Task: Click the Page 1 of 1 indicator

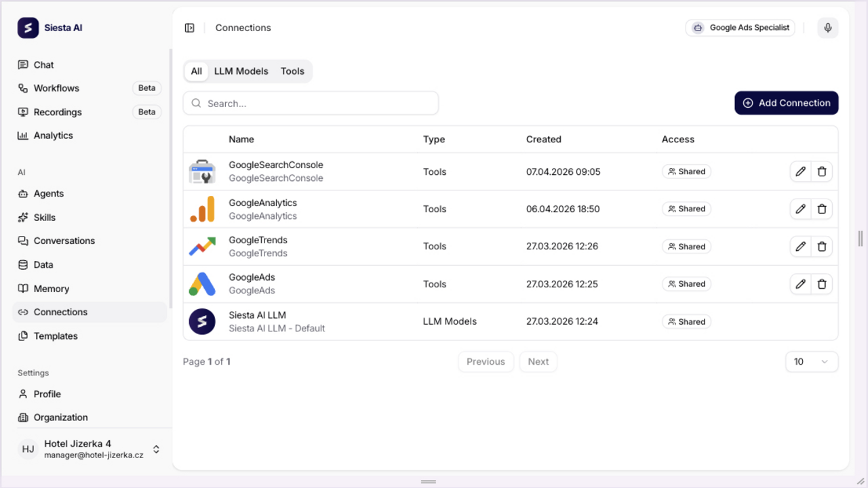Action: [207, 362]
